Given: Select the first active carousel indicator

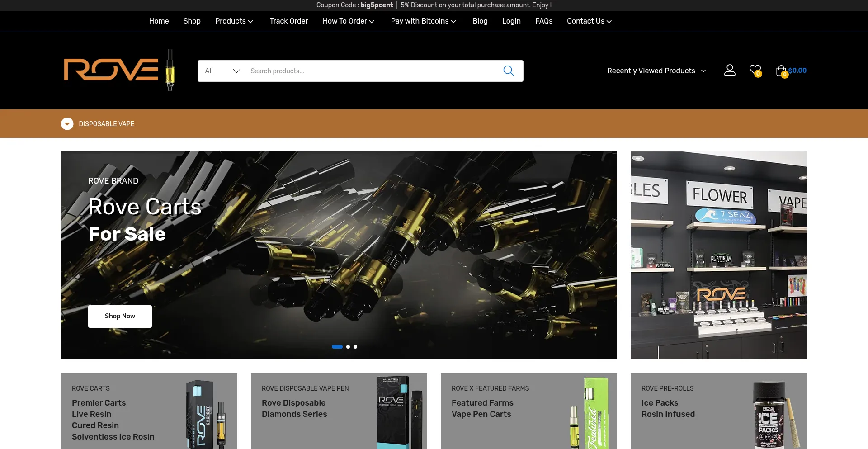Looking at the screenshot, I should click(x=337, y=347).
